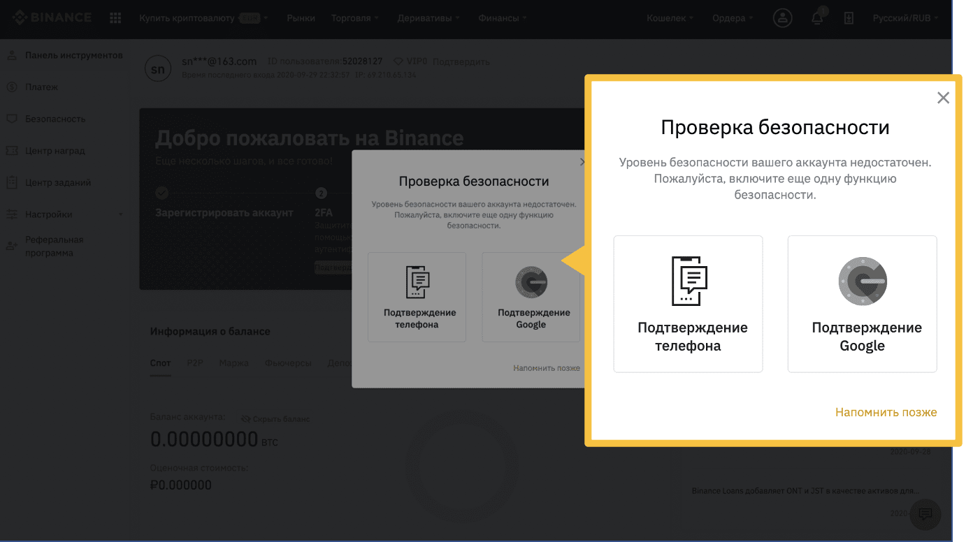Viewport: 980px width, 542px height.
Task: Open the Русский/RUB language dropdown
Action: [905, 18]
